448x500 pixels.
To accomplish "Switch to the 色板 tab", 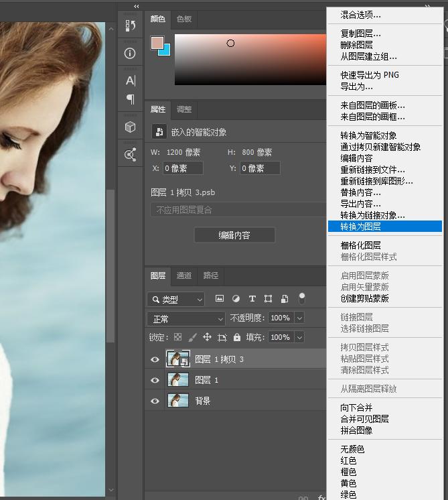I will click(184, 19).
